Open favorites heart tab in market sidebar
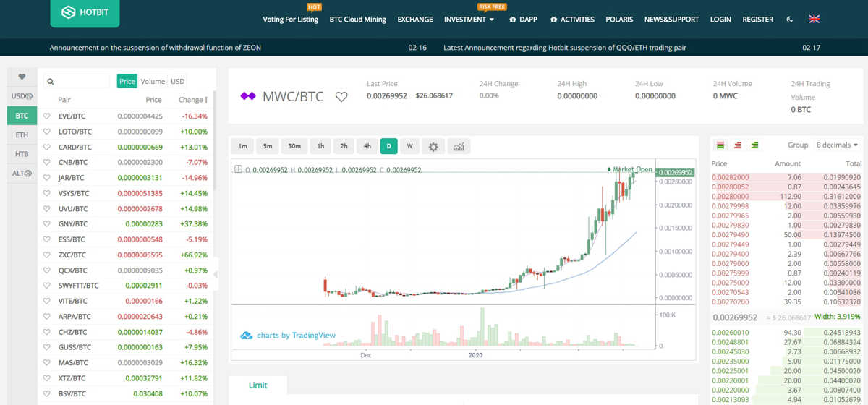The height and width of the screenshot is (405, 868). tap(22, 77)
